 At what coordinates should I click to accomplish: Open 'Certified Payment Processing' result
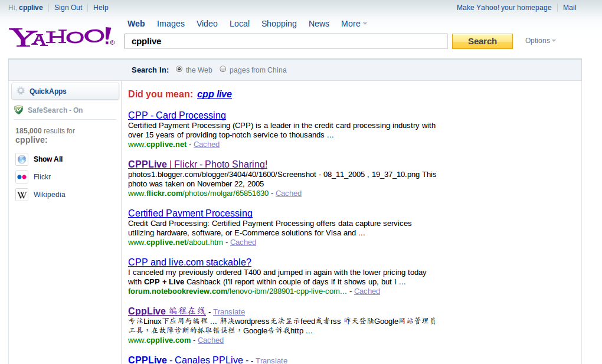[x=191, y=213]
